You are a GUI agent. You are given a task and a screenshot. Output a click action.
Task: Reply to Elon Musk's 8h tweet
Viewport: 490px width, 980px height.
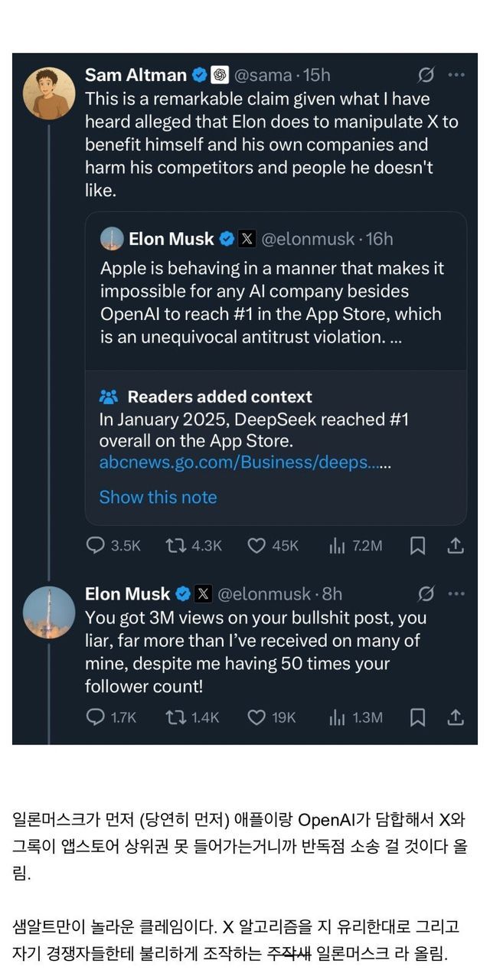[x=96, y=717]
